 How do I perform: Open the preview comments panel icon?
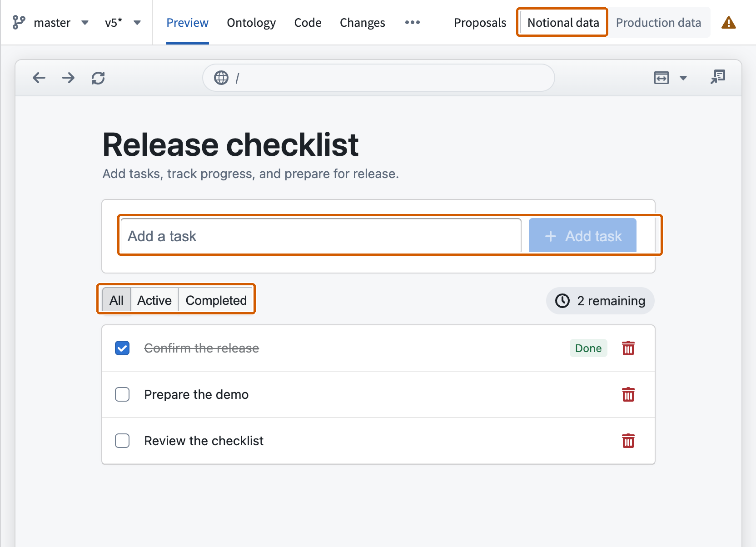click(718, 77)
